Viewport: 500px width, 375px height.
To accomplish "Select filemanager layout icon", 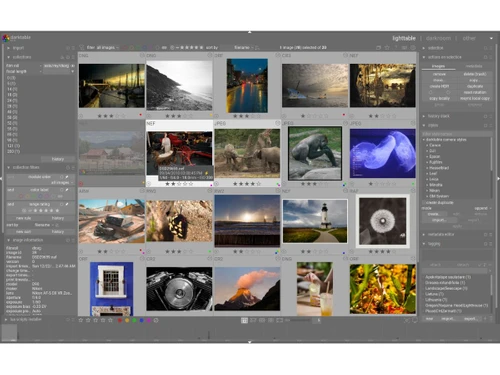I will pyautogui.click(x=244, y=320).
